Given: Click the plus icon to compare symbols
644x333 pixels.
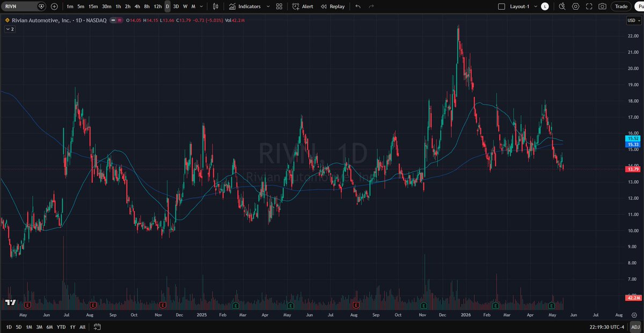Looking at the screenshot, I should 54,6.
